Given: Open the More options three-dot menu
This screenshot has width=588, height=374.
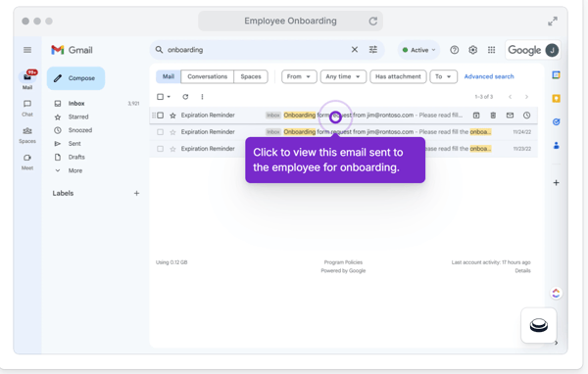Looking at the screenshot, I should click(202, 97).
